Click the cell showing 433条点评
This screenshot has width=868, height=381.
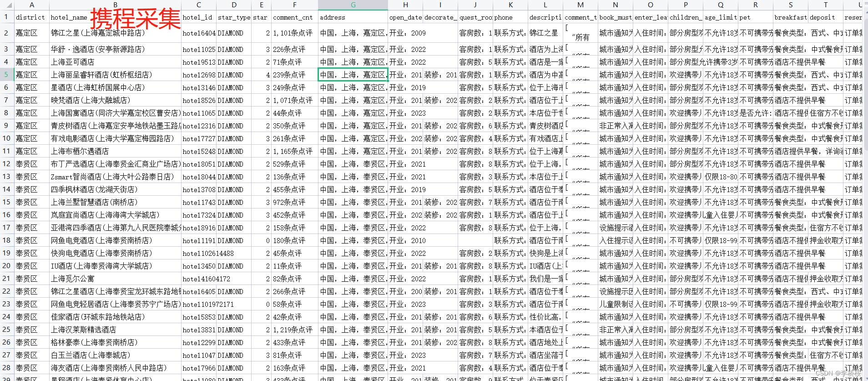295,342
